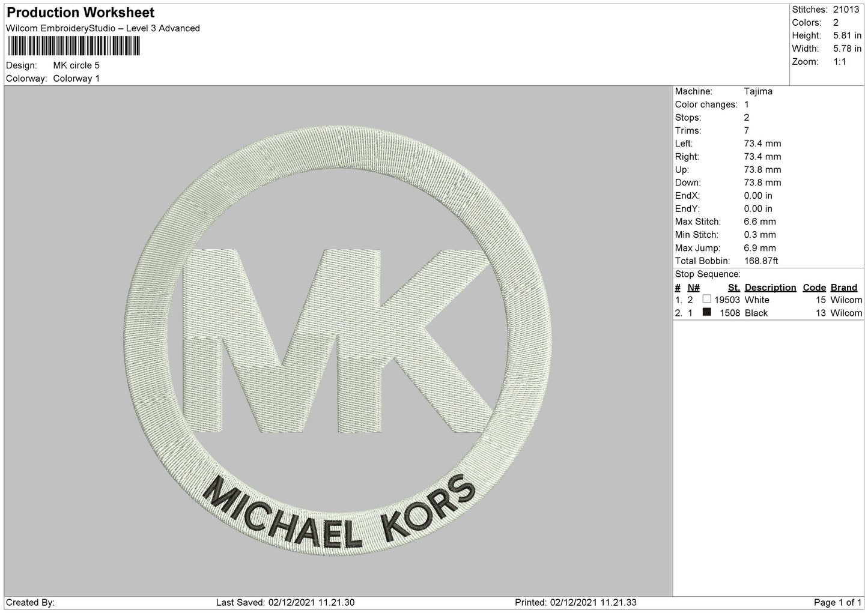Screen dimensions: 868x613
Task: Click the 'EndY:' label
Action: (x=687, y=209)
